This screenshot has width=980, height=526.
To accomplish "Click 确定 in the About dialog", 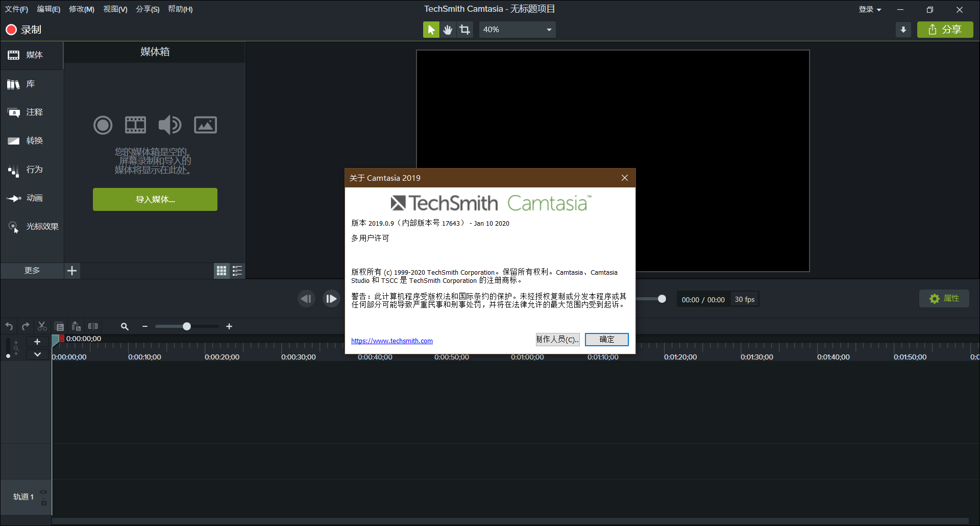I will click(x=606, y=340).
